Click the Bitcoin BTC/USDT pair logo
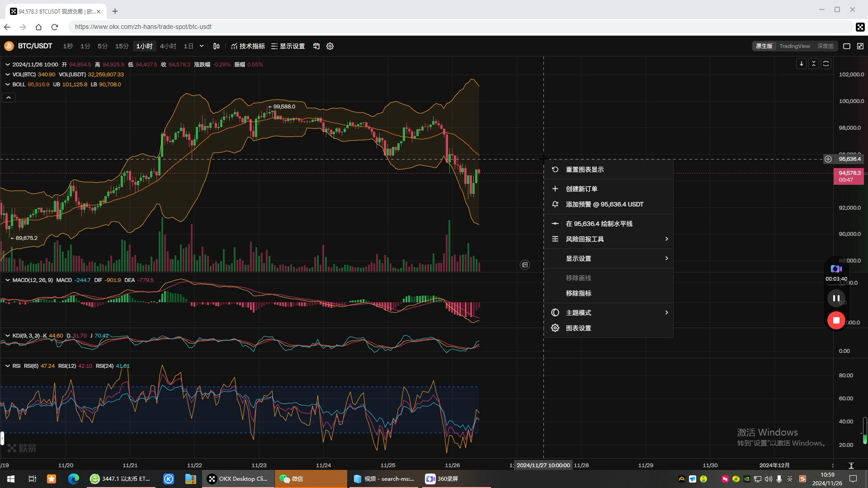The height and width of the screenshot is (488, 868). [9, 46]
